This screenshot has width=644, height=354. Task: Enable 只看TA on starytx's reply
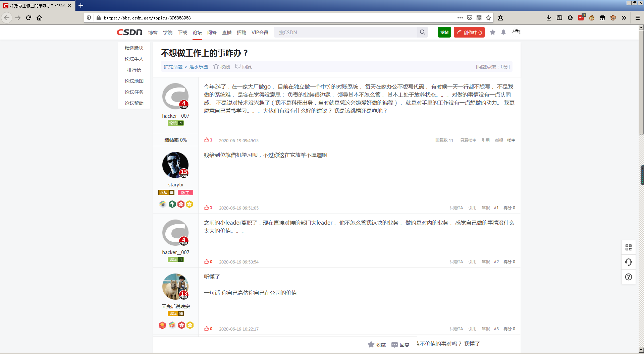pyautogui.click(x=456, y=208)
